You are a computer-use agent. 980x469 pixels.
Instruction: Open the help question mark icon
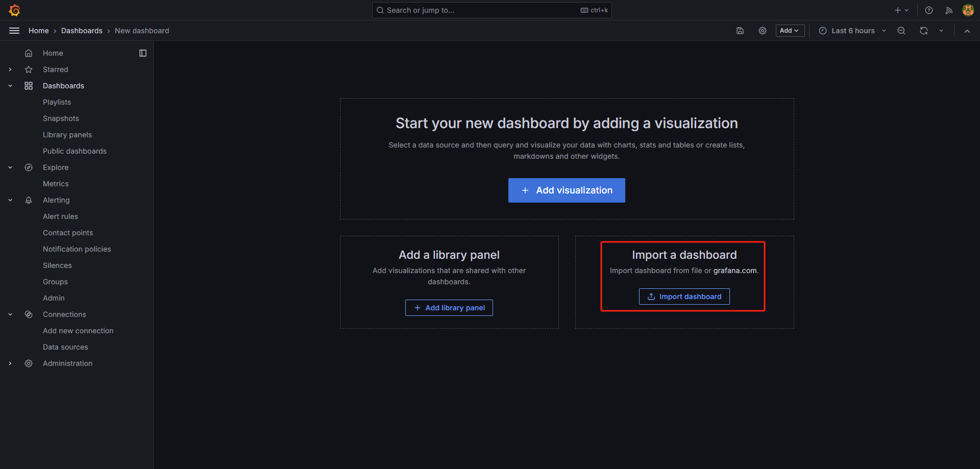929,10
